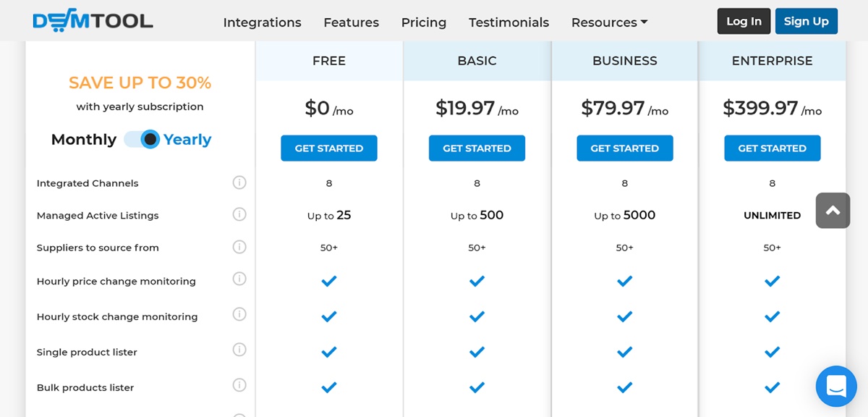Click Get Started under the Free plan
Image resolution: width=868 pixels, height=417 pixels.
pos(328,148)
